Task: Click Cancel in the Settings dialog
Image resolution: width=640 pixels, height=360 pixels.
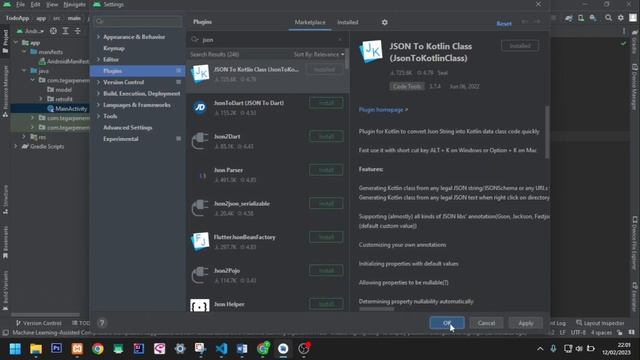Action: (486, 323)
